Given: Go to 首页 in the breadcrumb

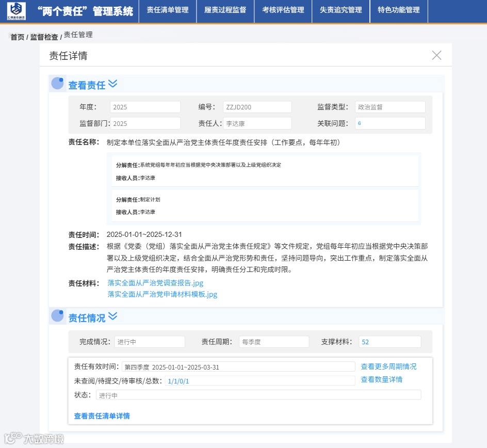Looking at the screenshot, I should (18, 37).
